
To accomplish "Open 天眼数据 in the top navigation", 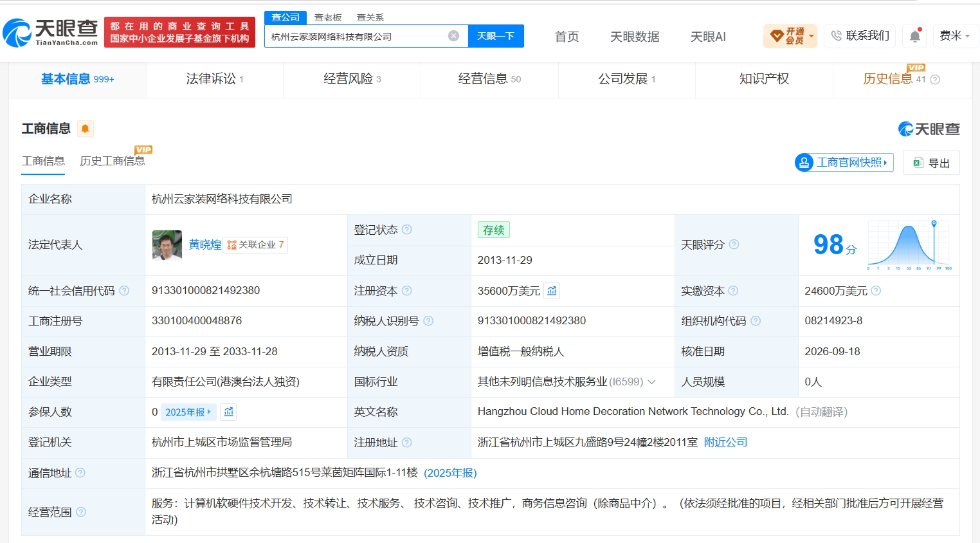I will pyautogui.click(x=635, y=37).
